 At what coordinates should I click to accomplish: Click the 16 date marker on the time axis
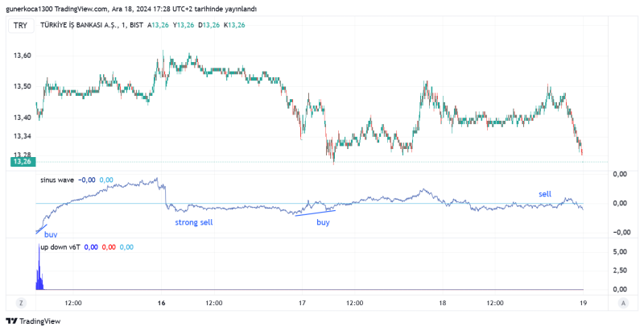[162, 304]
